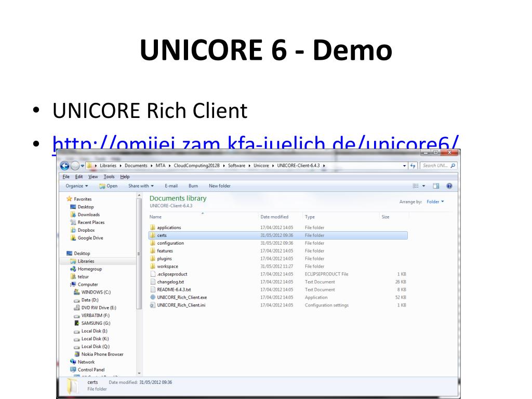Image resolution: width=532 pixels, height=399 pixels.
Task: Sort by the Type column header
Action: click(x=310, y=217)
